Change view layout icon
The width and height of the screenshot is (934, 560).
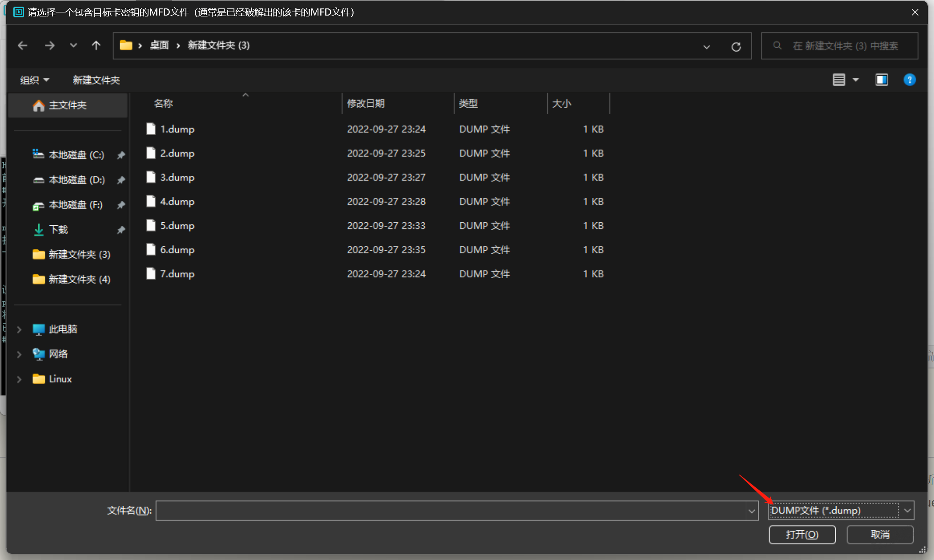pyautogui.click(x=839, y=80)
